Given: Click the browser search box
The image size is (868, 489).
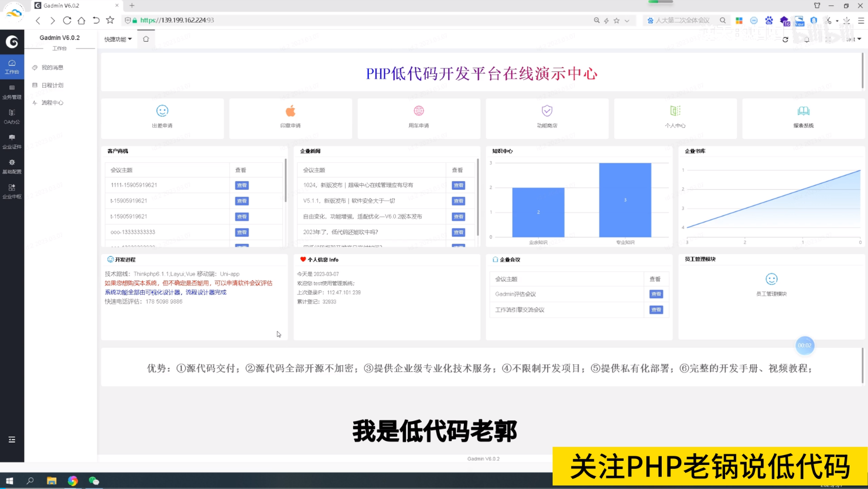Looking at the screenshot, I should tap(685, 20).
